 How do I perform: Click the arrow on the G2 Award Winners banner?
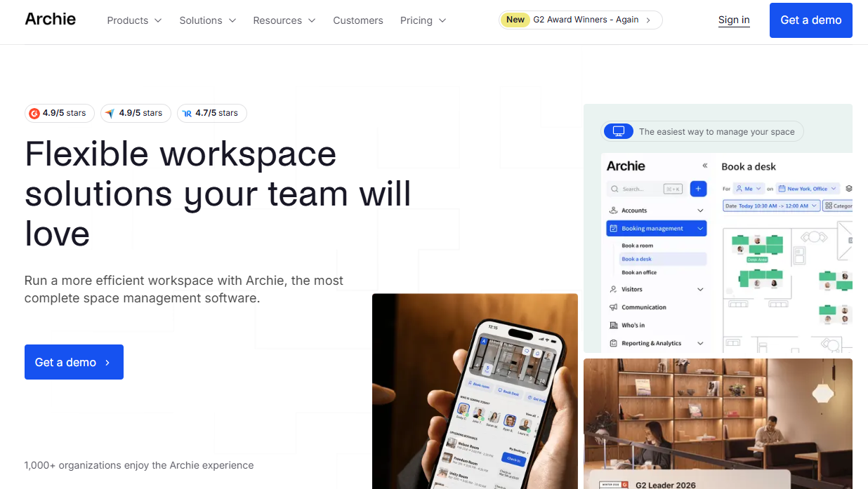648,20
